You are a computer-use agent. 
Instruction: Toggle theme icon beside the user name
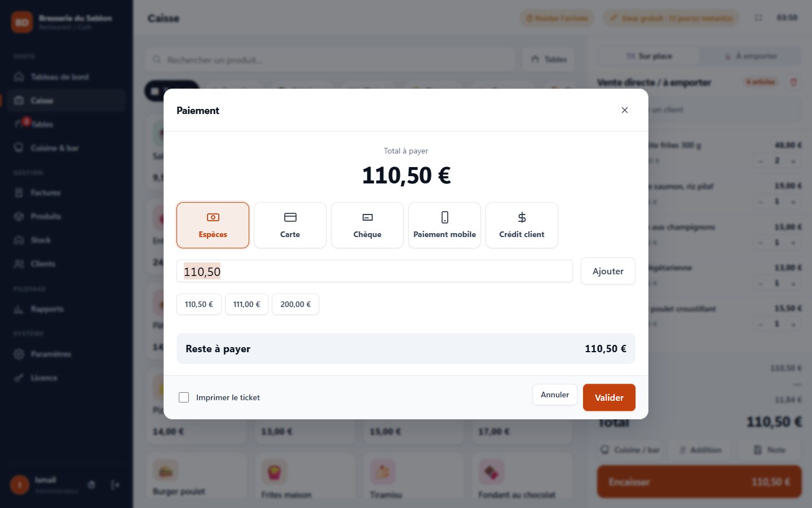coord(91,485)
